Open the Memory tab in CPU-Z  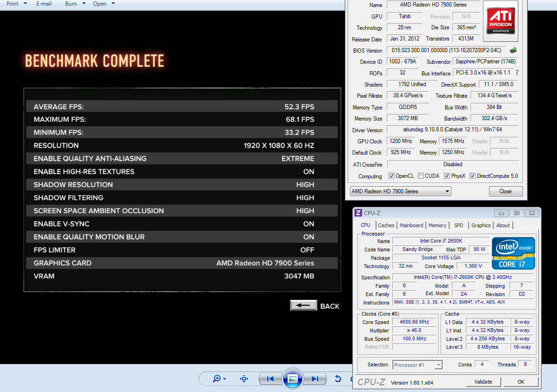(437, 225)
